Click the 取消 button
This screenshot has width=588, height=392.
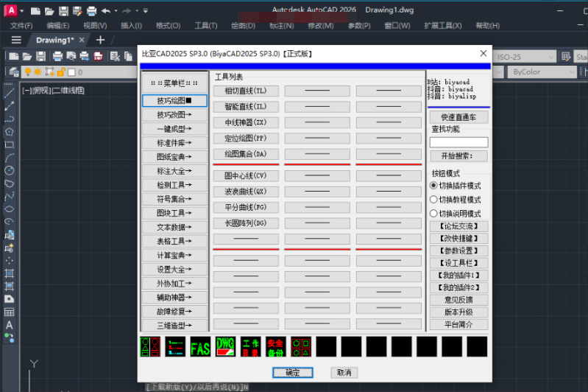click(x=344, y=373)
